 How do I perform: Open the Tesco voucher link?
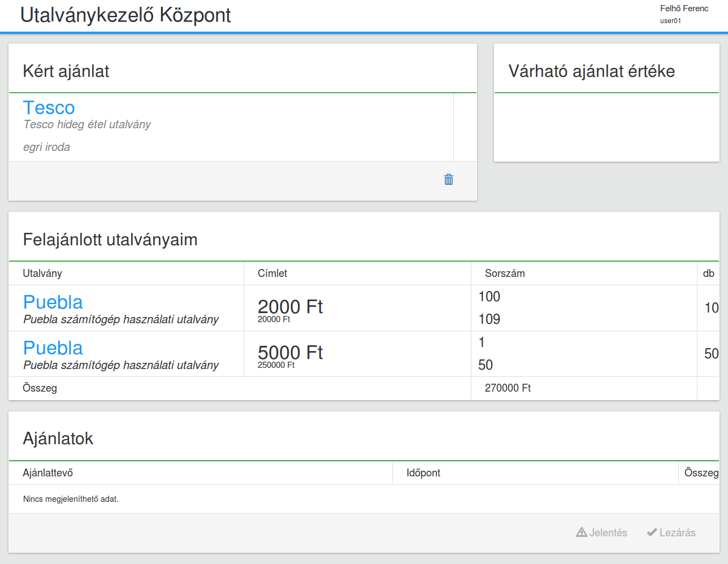point(49,107)
